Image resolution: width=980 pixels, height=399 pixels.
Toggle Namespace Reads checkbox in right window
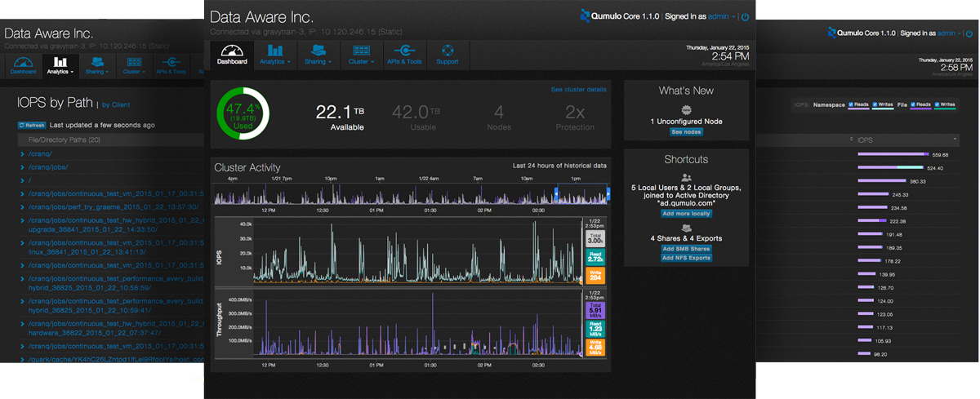coord(851,104)
